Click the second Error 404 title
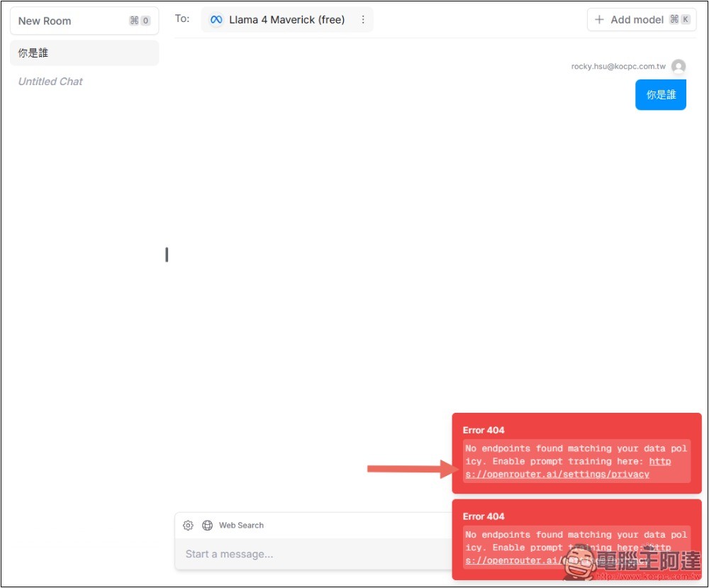 point(484,516)
